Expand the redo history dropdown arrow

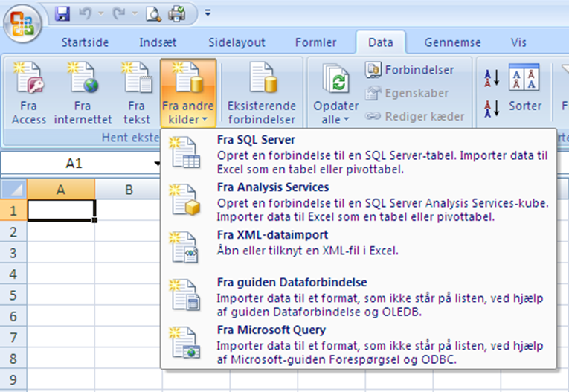(135, 14)
